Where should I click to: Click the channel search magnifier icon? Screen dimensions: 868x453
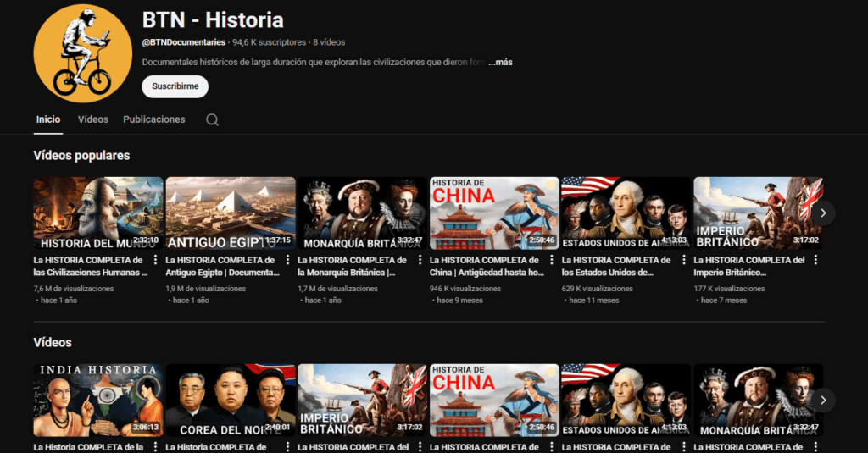tap(212, 120)
